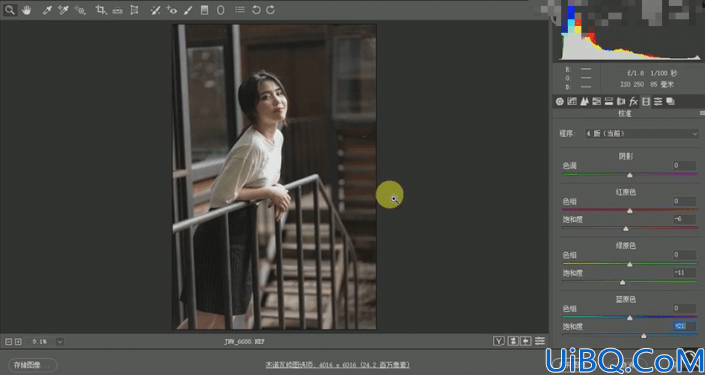Adjust the red primary hue slider
This screenshot has height=375, width=705.
tap(629, 210)
